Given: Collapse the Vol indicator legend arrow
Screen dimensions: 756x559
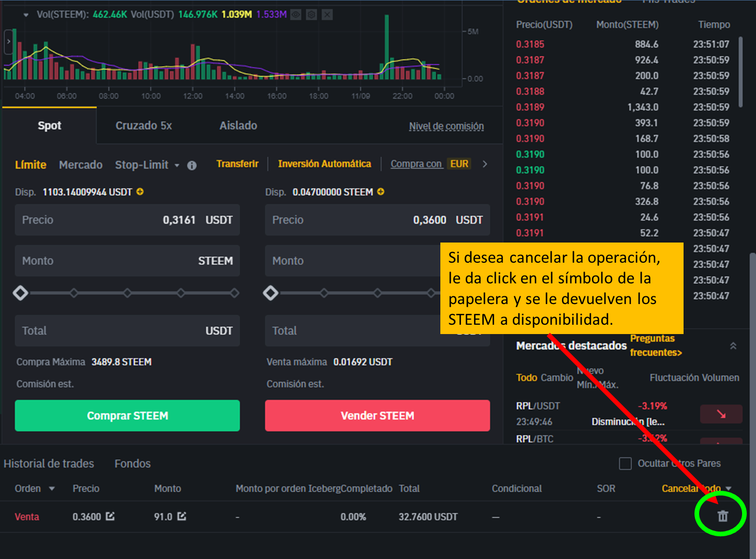Looking at the screenshot, I should point(26,15).
